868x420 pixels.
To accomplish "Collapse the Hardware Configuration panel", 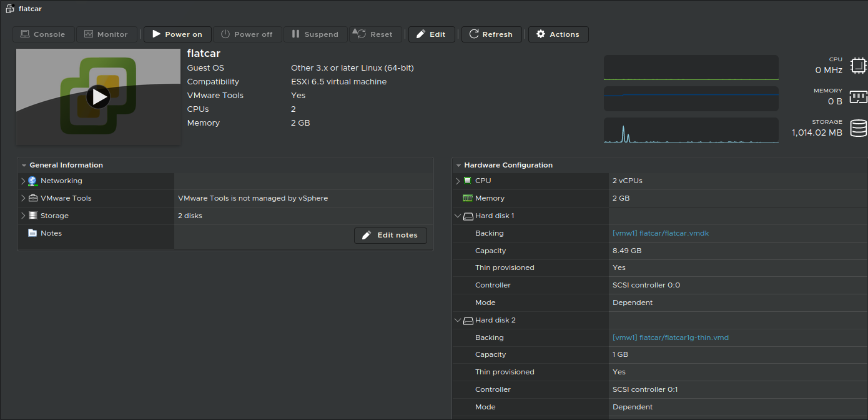I will point(458,166).
